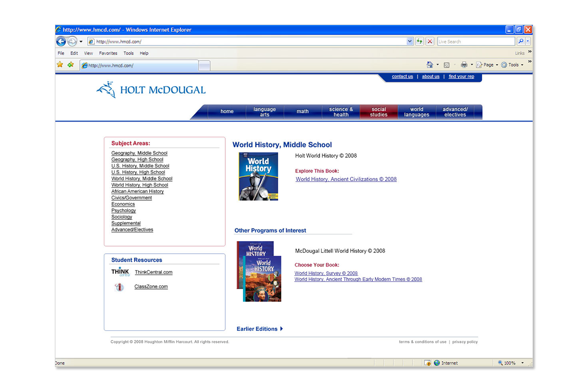Click the browser Back arrow button

click(x=61, y=42)
